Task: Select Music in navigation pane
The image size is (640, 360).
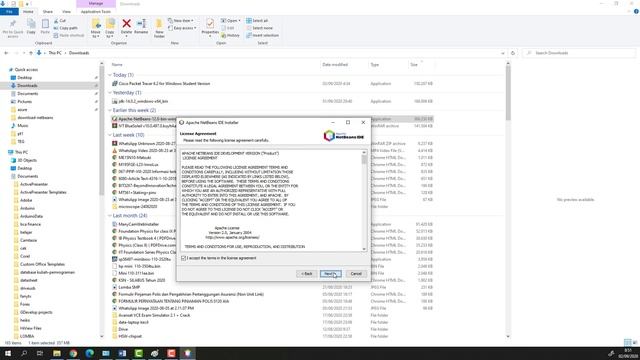Action: tap(23, 126)
